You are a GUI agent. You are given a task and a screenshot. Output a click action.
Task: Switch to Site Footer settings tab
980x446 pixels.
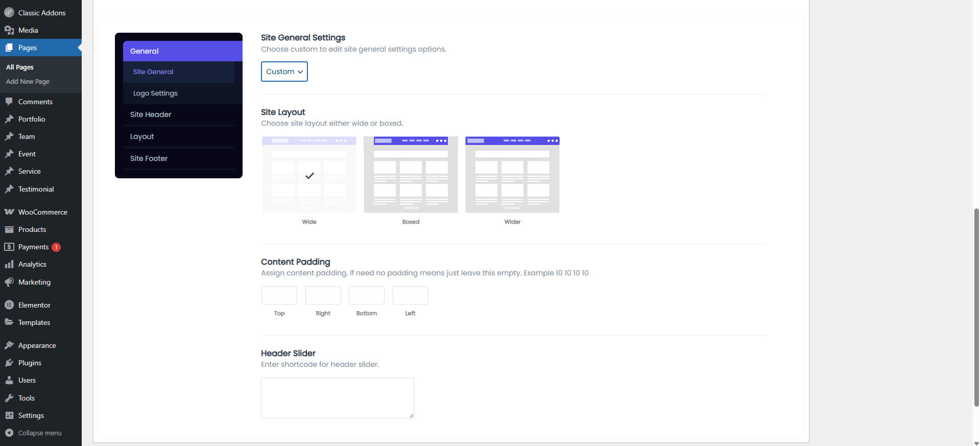point(179,158)
